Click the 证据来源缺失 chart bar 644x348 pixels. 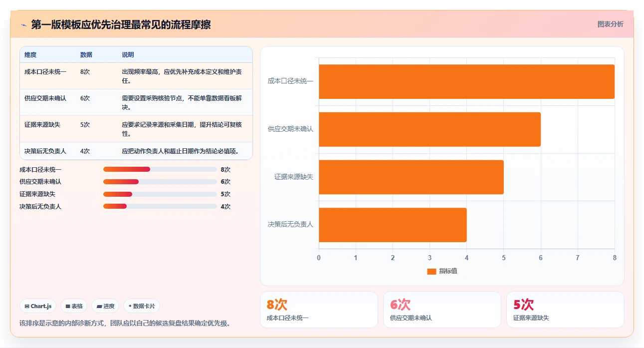click(x=411, y=177)
